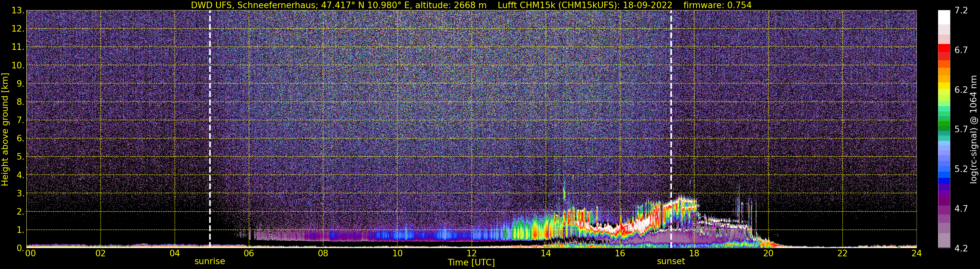Click the '16' time tick label

[620, 253]
